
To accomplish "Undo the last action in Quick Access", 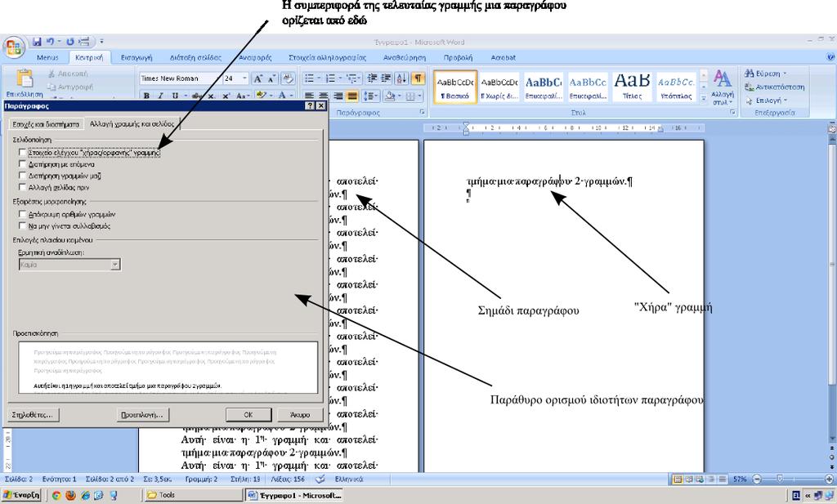I will 50,41.
